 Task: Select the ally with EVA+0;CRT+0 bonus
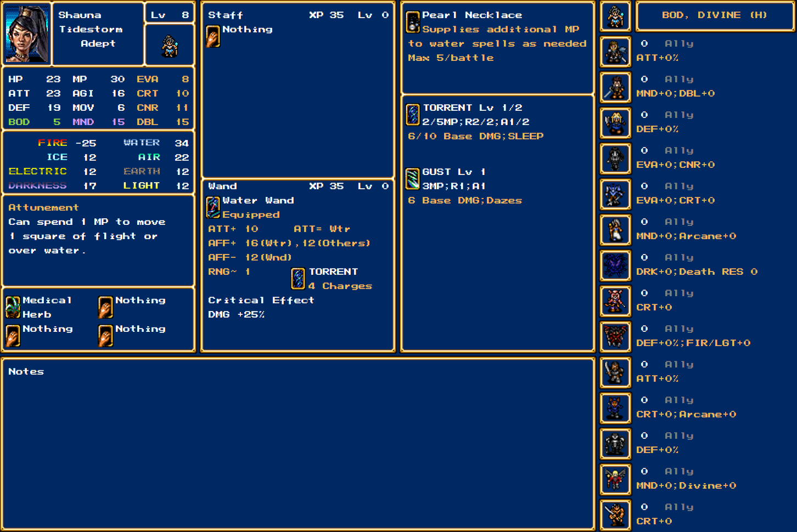tap(615, 194)
